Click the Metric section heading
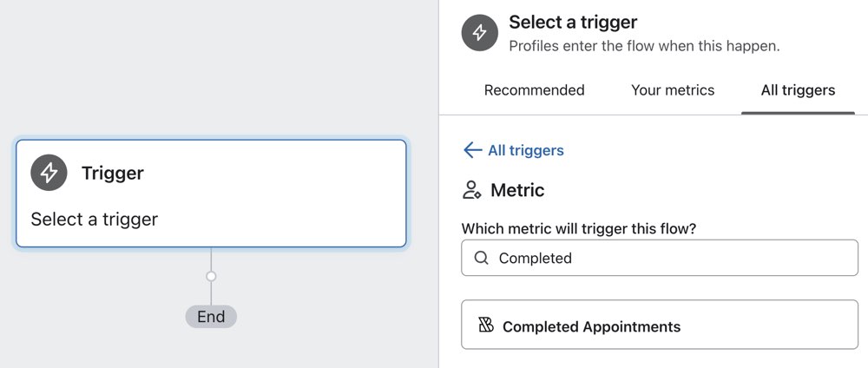This screenshot has height=368, width=868. click(x=517, y=190)
